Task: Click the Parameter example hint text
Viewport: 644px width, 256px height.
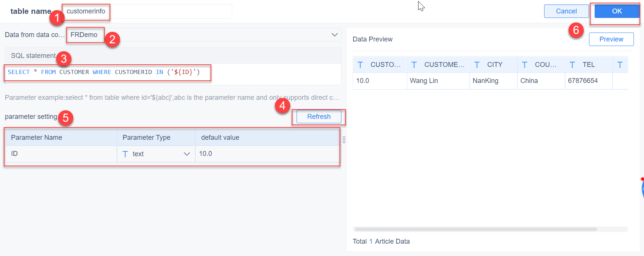Action: (x=172, y=98)
